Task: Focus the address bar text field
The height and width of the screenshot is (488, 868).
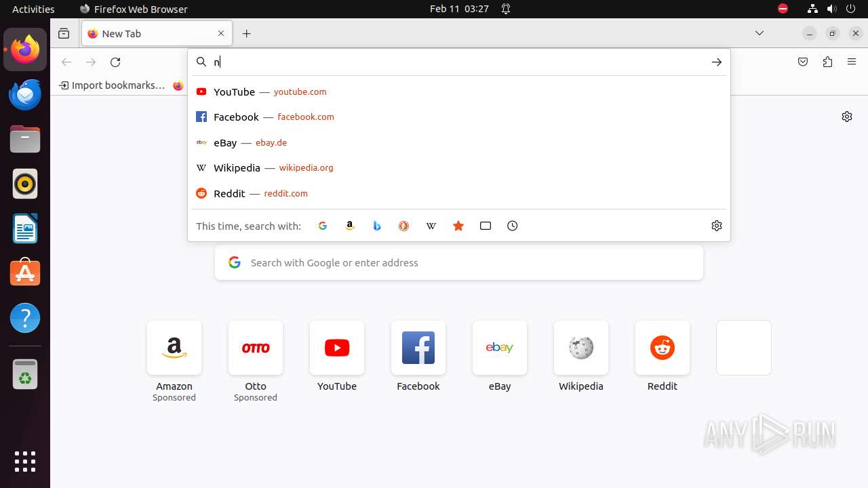Action: pos(458,62)
